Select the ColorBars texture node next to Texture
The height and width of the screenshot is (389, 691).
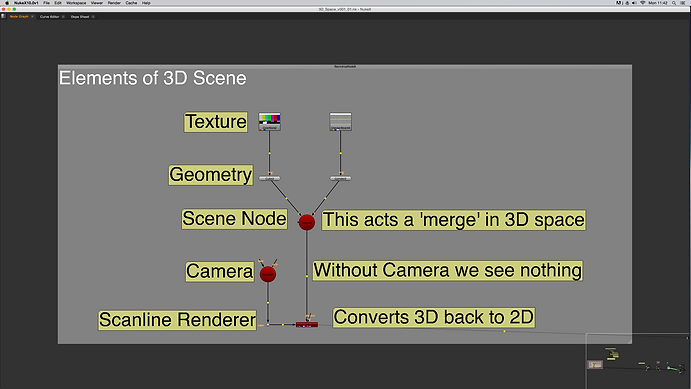tap(269, 122)
